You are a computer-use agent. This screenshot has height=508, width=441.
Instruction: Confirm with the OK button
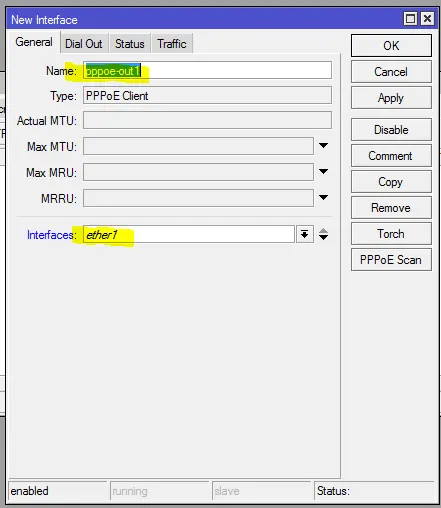(391, 46)
